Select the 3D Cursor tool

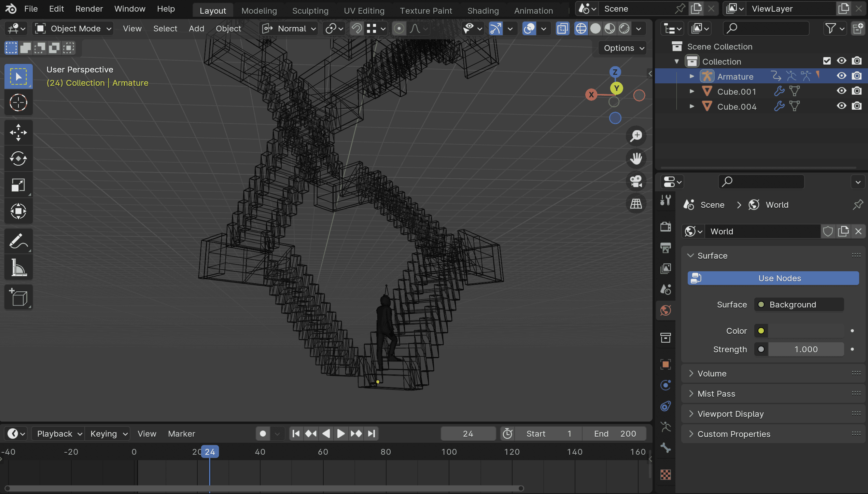coord(18,102)
